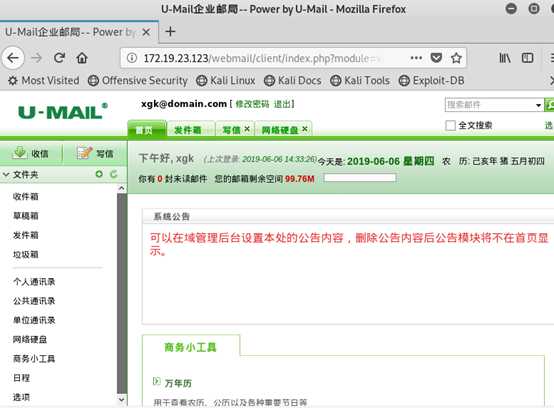This screenshot has height=408, width=554.
Task: Open the search mail dropdown arrow
Action: pos(538,105)
